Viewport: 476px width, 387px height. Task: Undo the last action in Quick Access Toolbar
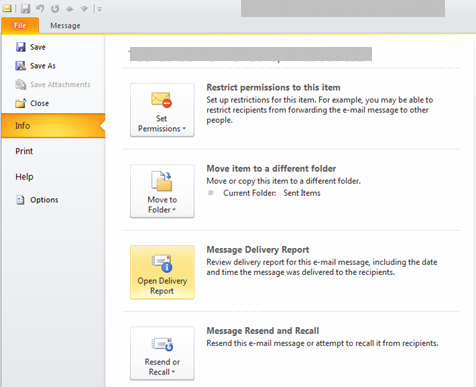click(x=40, y=8)
